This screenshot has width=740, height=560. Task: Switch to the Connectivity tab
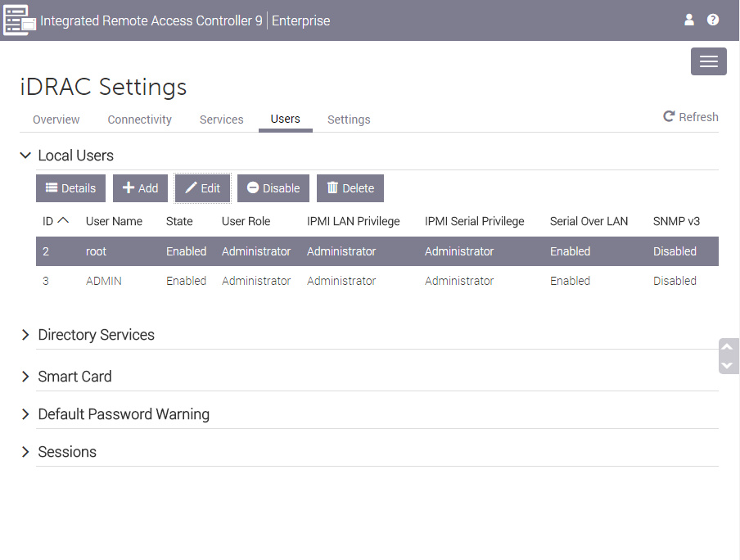click(140, 120)
